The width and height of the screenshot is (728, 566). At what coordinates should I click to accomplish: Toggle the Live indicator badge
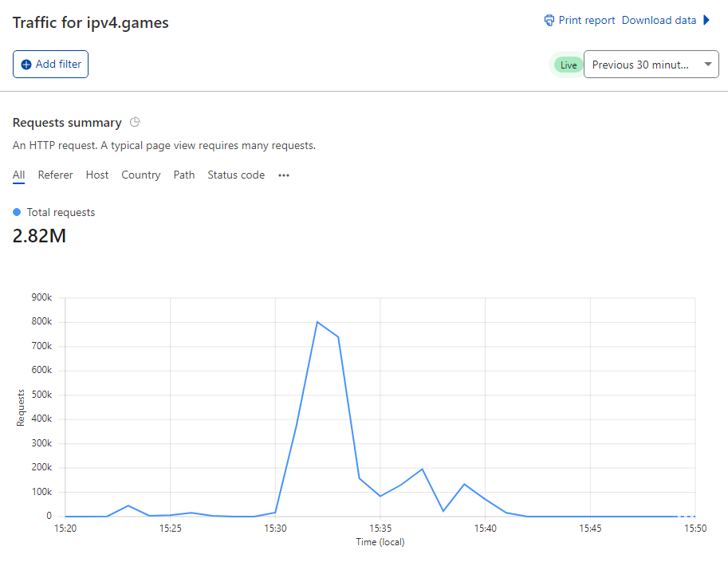pos(569,65)
